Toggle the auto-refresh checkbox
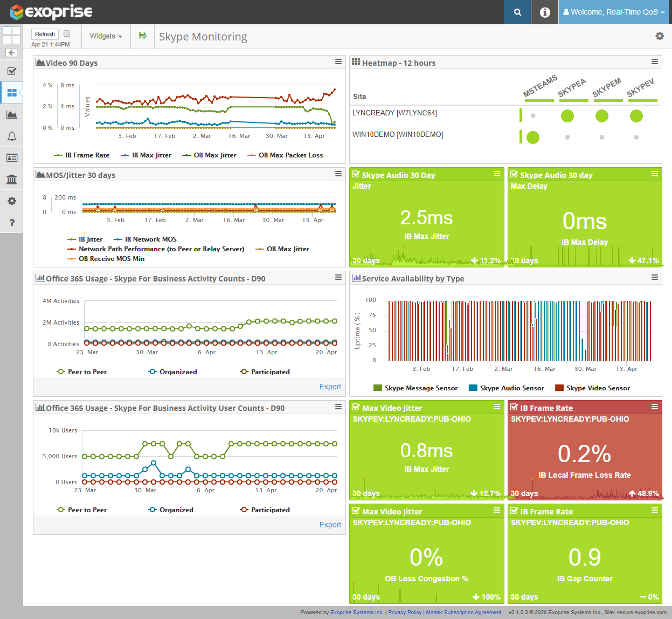Image resolution: width=672 pixels, height=619 pixels. (x=67, y=33)
